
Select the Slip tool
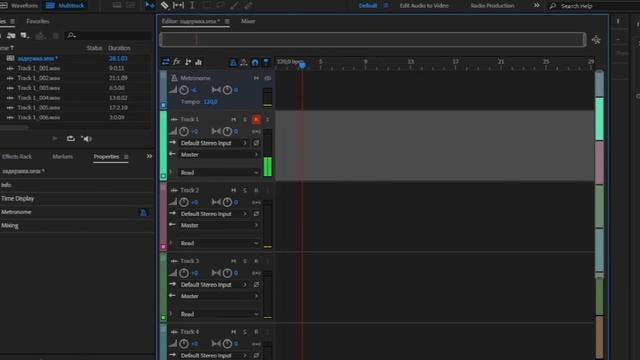[178, 5]
